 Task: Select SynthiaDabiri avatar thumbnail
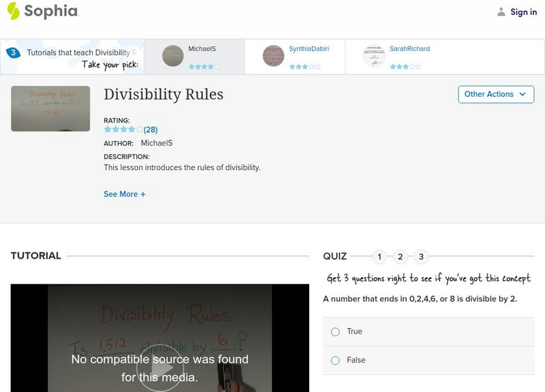[273, 56]
